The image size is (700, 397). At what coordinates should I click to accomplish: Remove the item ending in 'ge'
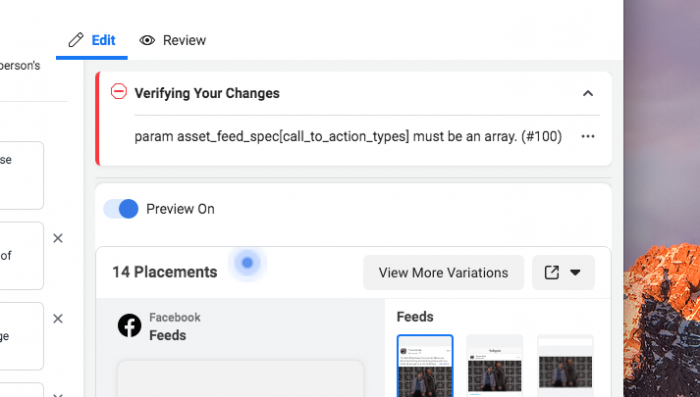(x=58, y=319)
